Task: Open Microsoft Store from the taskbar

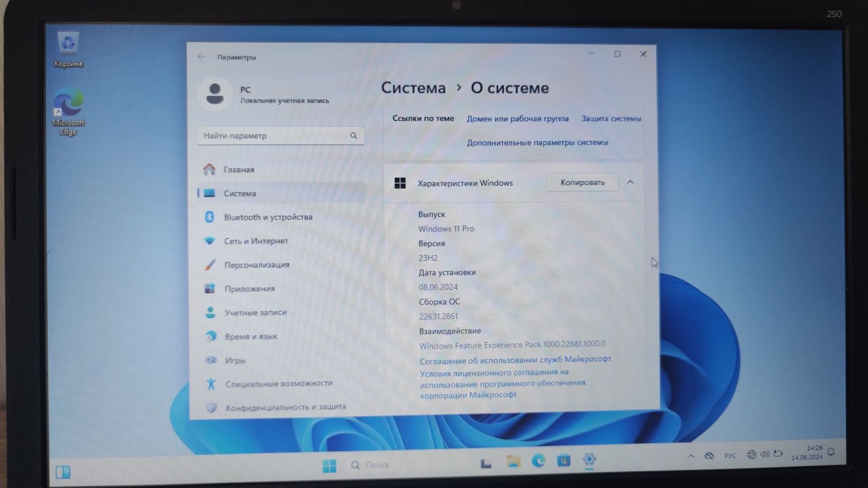Action: (x=564, y=460)
